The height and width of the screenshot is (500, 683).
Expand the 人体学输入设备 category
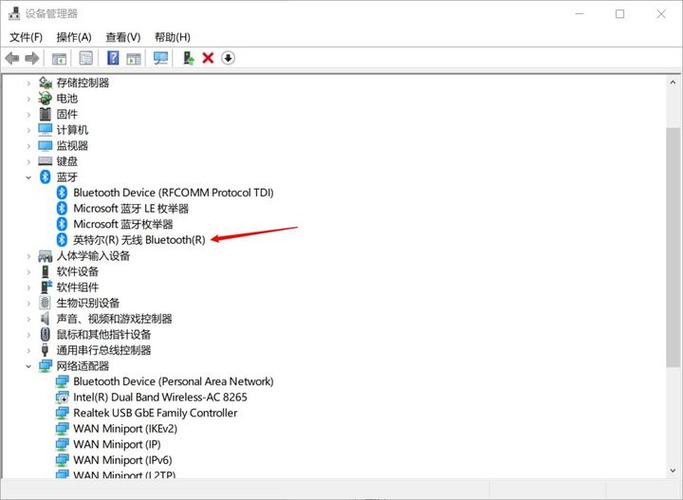click(x=29, y=256)
